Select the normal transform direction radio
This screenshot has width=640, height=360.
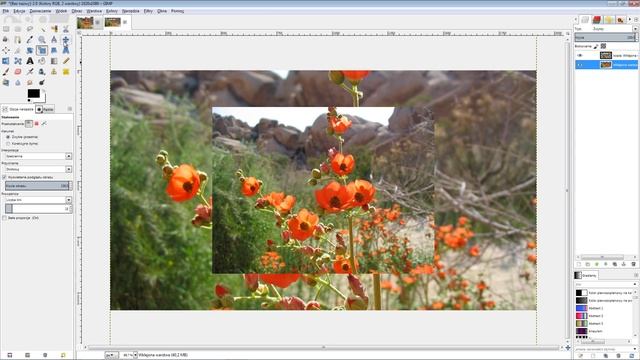(8, 137)
